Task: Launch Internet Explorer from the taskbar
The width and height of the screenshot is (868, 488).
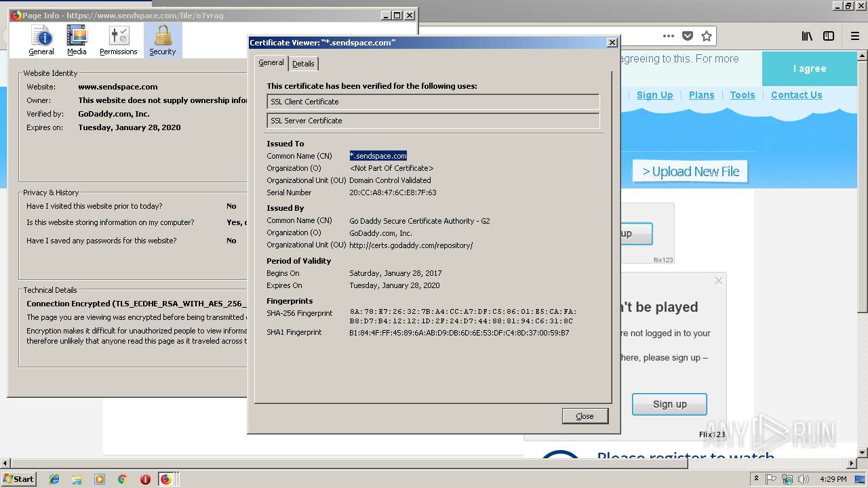Action: pyautogui.click(x=54, y=479)
